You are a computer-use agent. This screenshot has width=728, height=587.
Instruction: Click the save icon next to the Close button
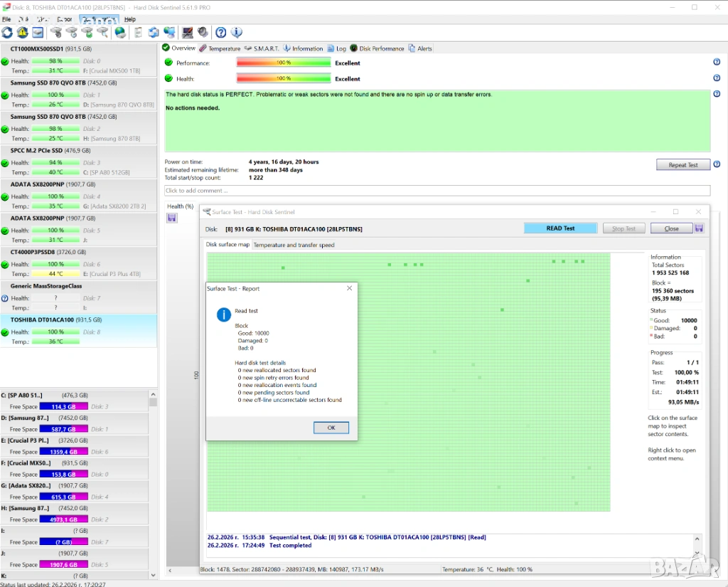click(699, 228)
